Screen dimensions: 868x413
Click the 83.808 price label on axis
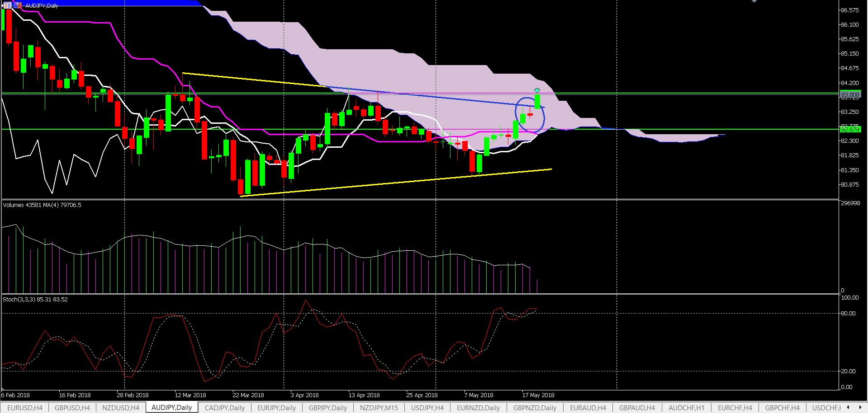[849, 94]
